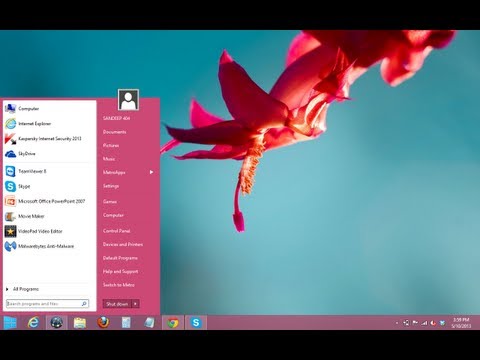
Task: Open Control Panel from the Start menu
Action: coord(117,231)
